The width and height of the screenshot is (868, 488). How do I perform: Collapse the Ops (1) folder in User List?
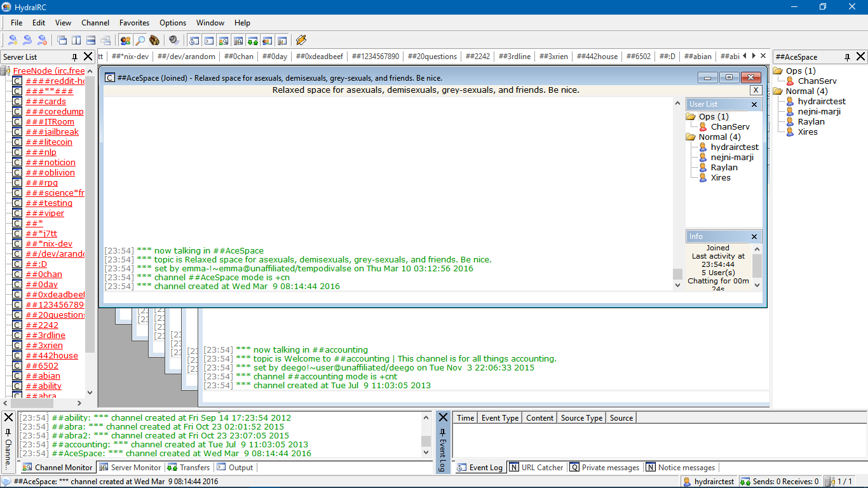(x=691, y=117)
